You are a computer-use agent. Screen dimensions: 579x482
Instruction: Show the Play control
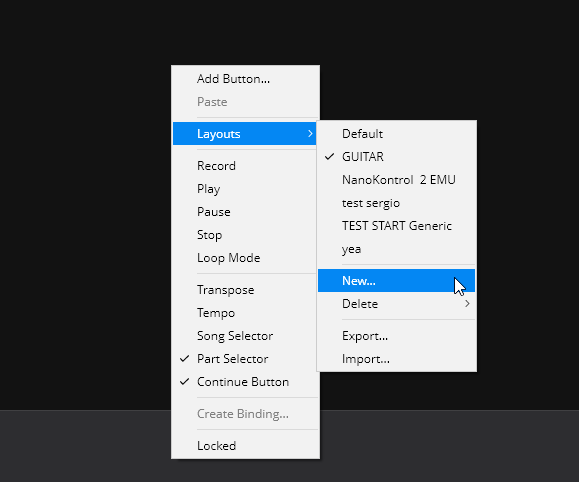[x=245, y=189]
